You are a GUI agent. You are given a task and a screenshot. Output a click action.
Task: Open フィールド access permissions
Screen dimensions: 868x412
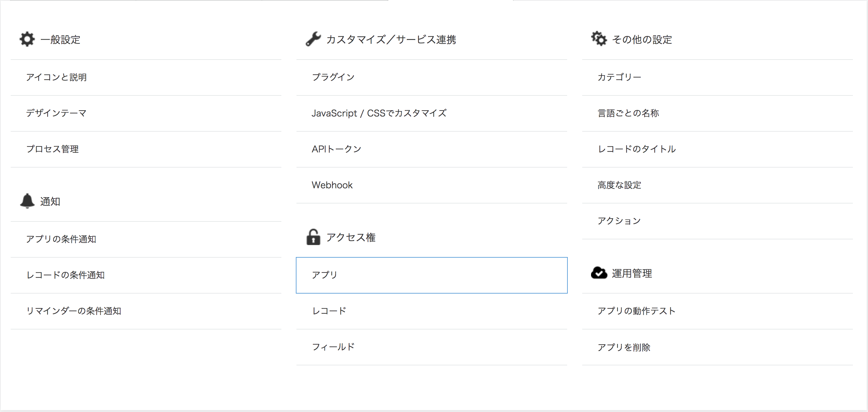click(x=432, y=347)
